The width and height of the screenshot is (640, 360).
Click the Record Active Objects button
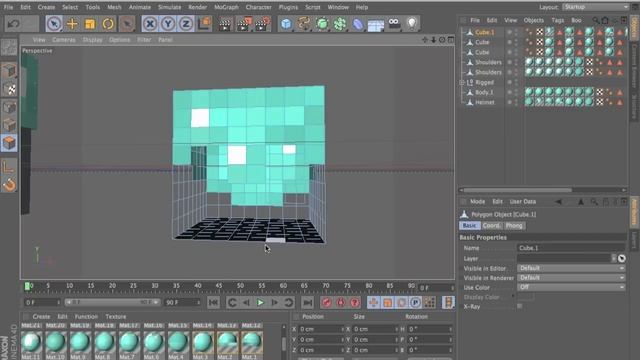coord(327,302)
